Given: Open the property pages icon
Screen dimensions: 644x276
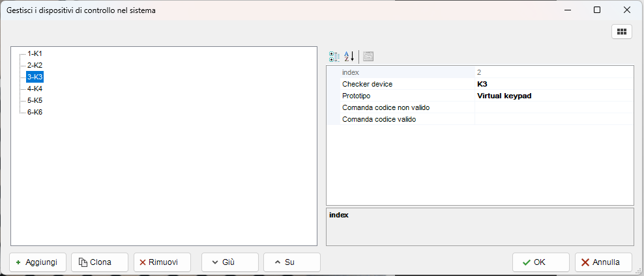Looking at the screenshot, I should (x=368, y=57).
